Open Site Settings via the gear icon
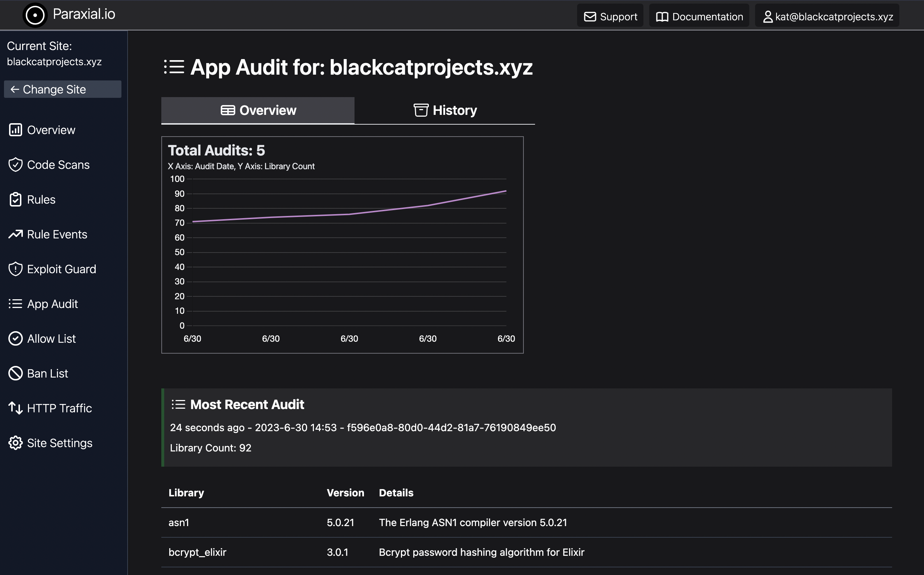Image resolution: width=924 pixels, height=575 pixels. pyautogui.click(x=15, y=443)
